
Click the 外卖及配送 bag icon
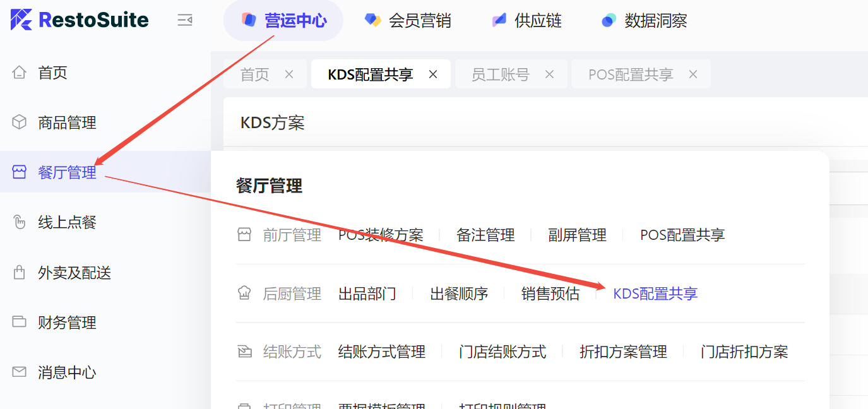20,273
